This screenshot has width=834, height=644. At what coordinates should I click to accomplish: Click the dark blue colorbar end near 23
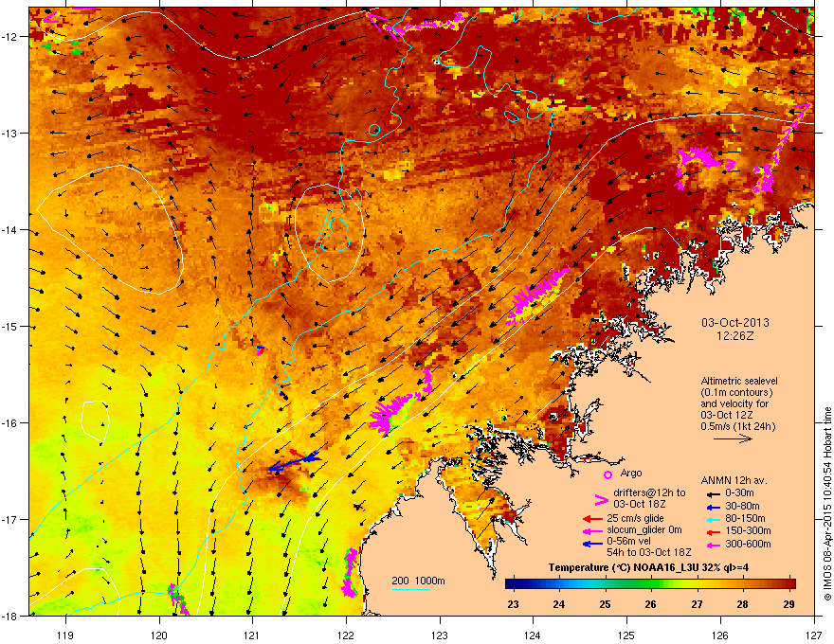click(513, 584)
